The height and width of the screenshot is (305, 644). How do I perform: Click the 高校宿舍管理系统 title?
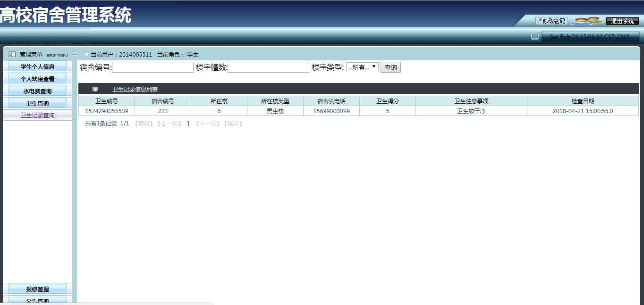[x=65, y=15]
